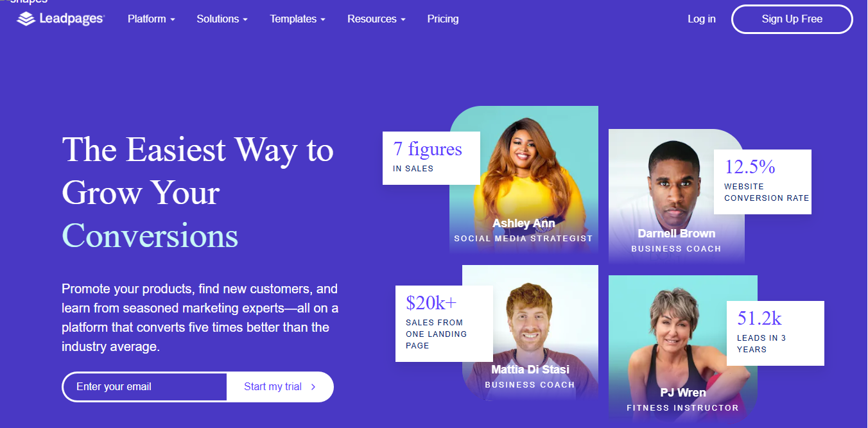
Task: Click the Leadpages logo
Action: (60, 19)
